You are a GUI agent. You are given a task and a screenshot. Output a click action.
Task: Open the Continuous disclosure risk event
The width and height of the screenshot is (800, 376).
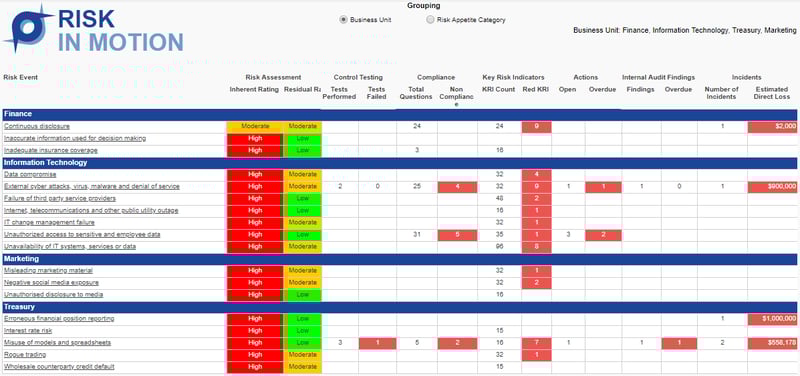pos(37,127)
